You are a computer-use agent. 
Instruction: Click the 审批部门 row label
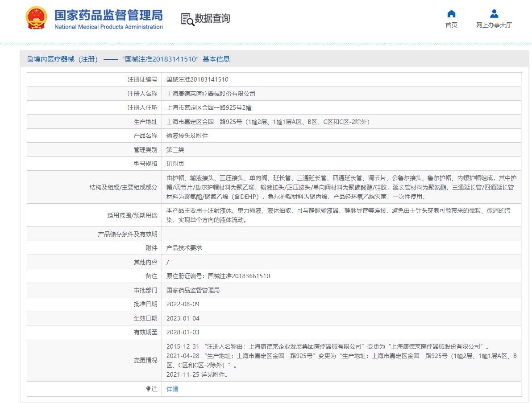coord(145,290)
